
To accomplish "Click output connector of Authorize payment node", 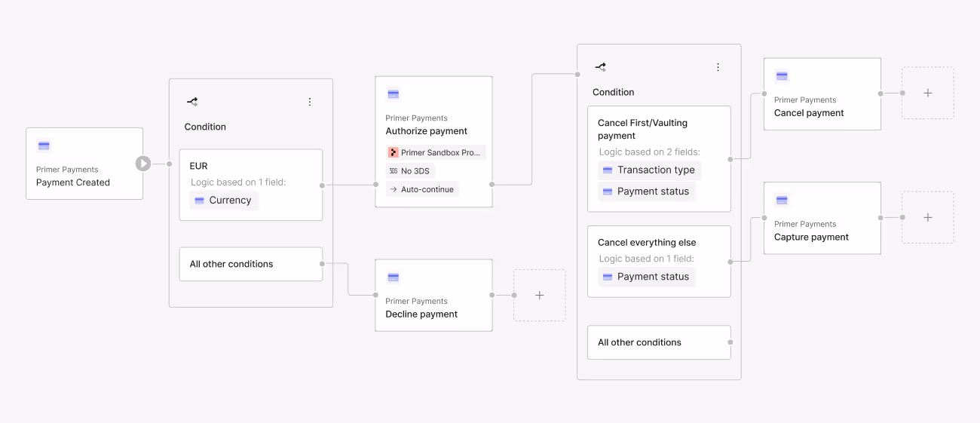I will click(x=492, y=184).
